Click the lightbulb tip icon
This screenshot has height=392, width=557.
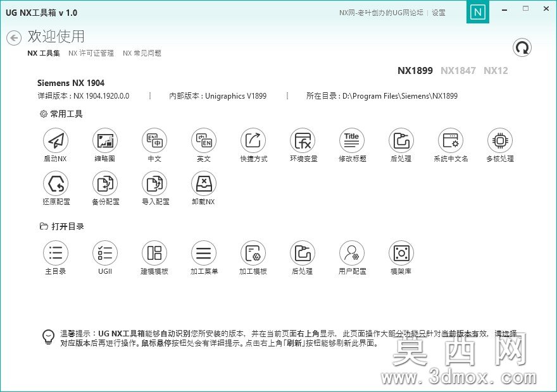coord(48,337)
